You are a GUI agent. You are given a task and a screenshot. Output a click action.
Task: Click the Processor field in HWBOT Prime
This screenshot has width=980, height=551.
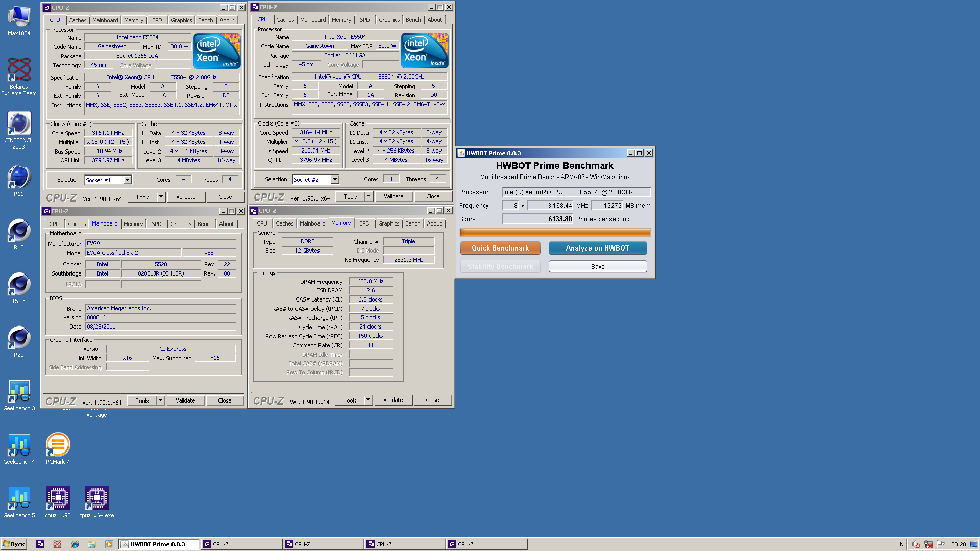coord(577,192)
